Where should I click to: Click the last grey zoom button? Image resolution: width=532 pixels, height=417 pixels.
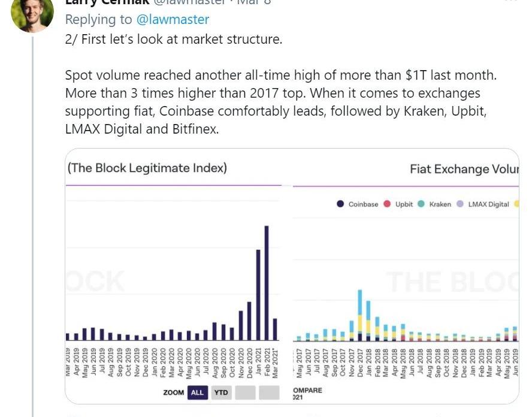[269, 392]
